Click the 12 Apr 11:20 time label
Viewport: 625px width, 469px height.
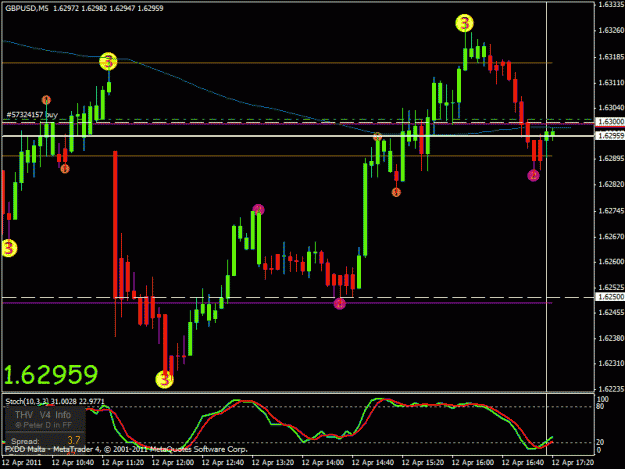pyautogui.click(x=123, y=463)
